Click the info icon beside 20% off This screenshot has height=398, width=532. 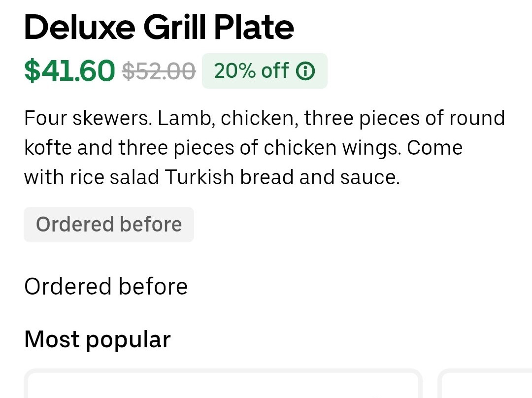tap(305, 71)
